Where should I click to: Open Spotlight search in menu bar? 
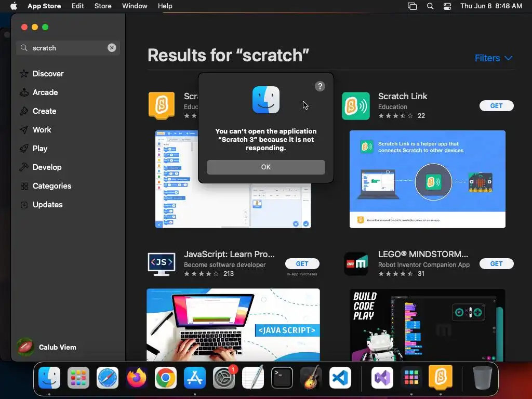(x=430, y=6)
